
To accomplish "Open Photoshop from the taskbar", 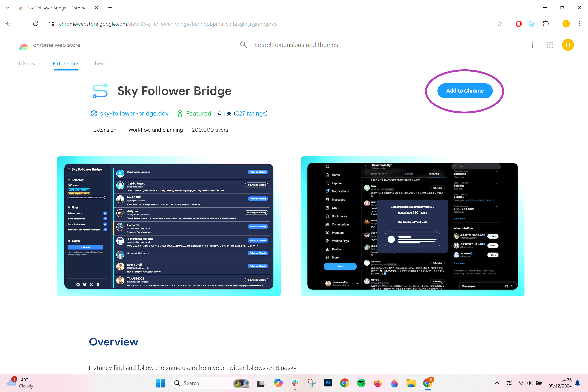I will [x=328, y=383].
